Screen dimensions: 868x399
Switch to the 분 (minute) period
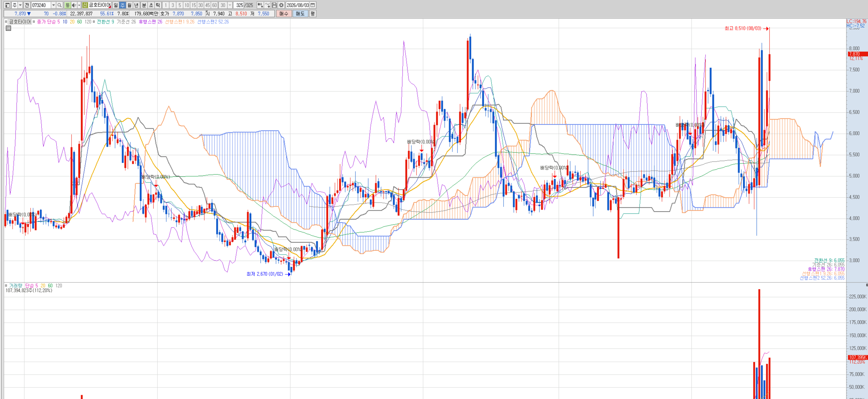pyautogui.click(x=144, y=5)
